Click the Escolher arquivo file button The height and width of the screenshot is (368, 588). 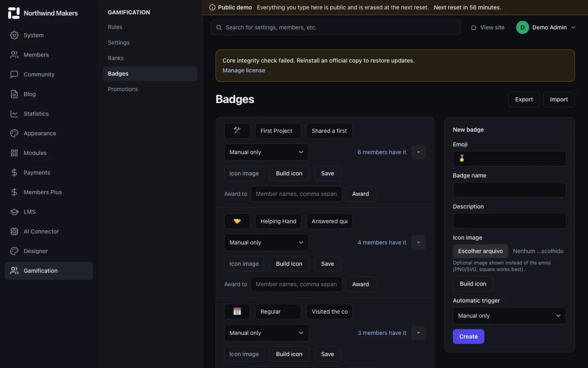[481, 251]
